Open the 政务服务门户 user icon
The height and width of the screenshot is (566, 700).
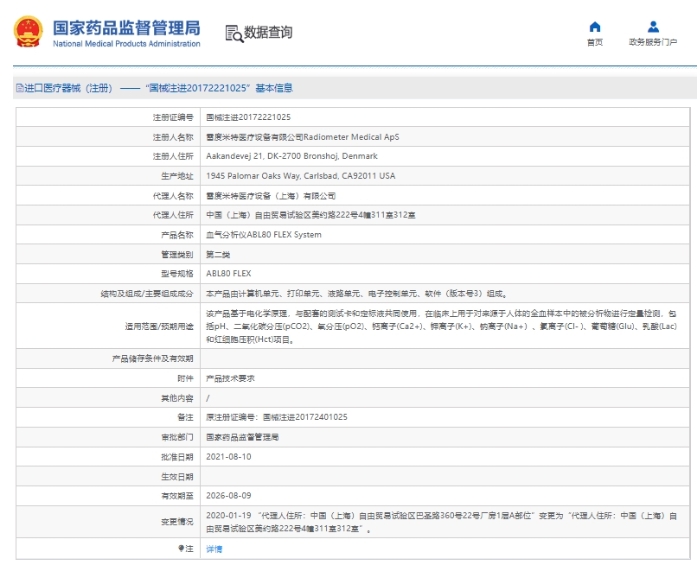653,27
